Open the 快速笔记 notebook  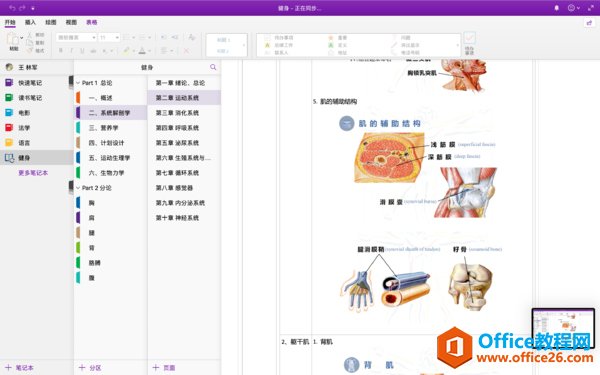coord(37,83)
